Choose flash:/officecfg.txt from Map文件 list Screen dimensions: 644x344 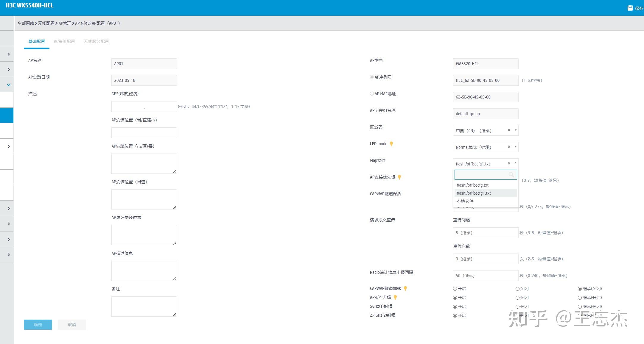click(472, 185)
